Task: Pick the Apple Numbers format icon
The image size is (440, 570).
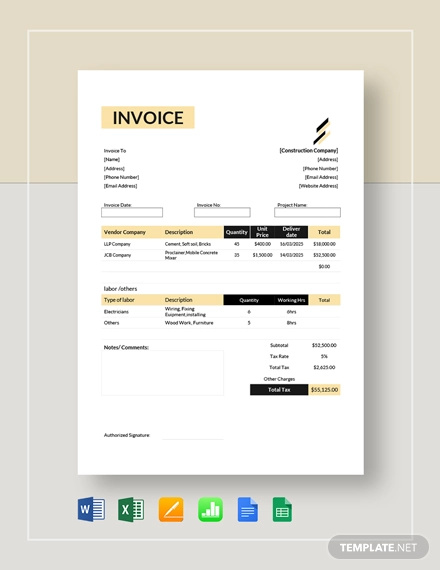Action: tap(210, 510)
